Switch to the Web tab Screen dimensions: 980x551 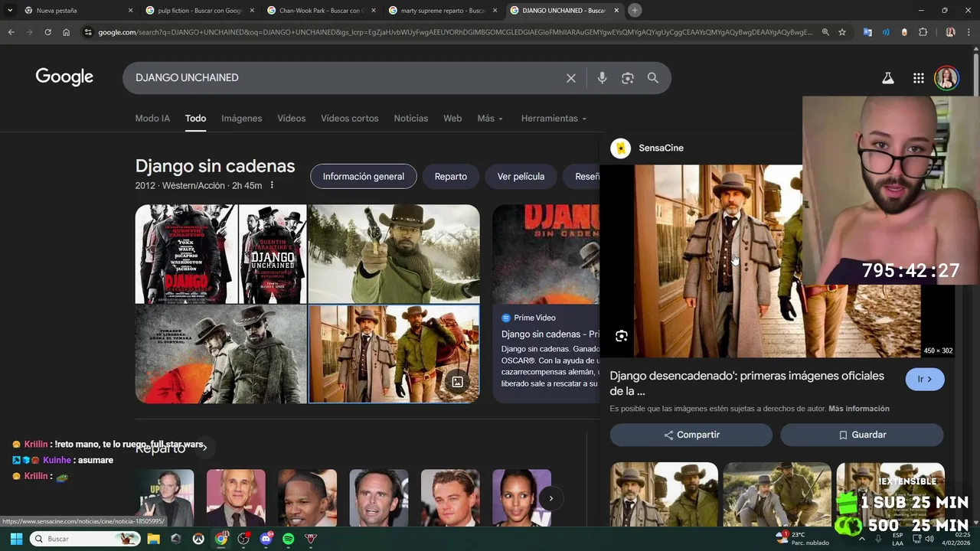pyautogui.click(x=452, y=119)
